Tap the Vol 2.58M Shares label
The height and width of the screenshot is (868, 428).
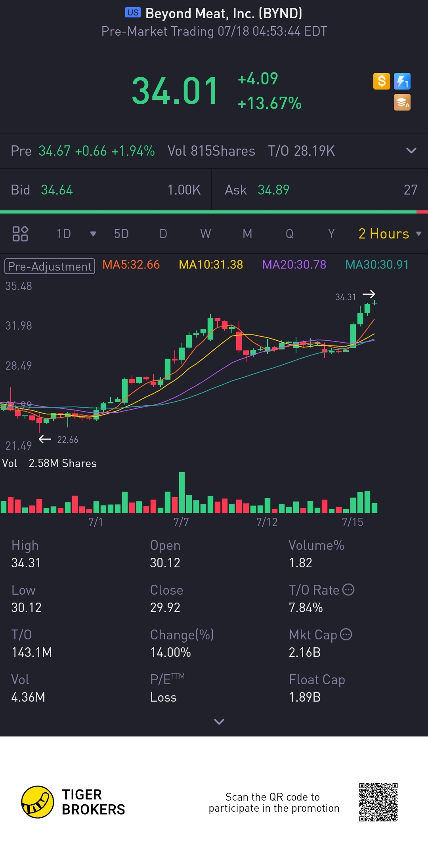point(50,463)
